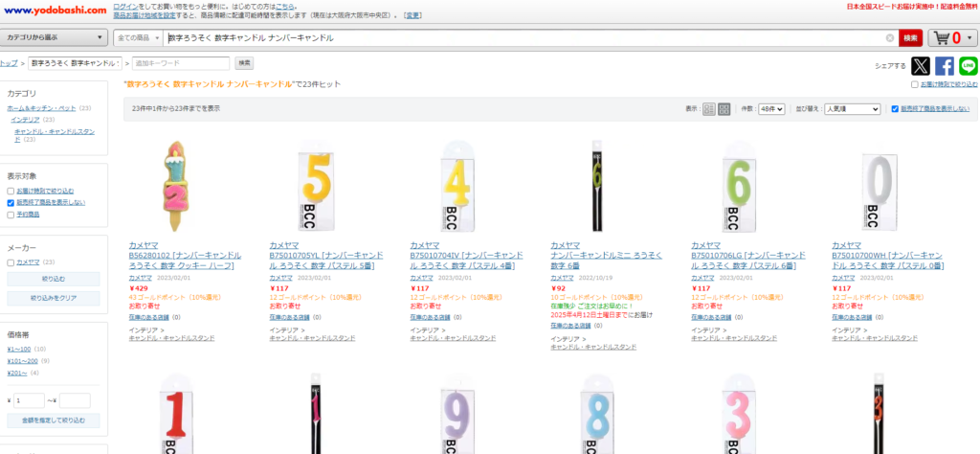Screen dimensions: 980x454
Task: Check the カメヤマ maker checkbox
Action: pyautogui.click(x=11, y=262)
